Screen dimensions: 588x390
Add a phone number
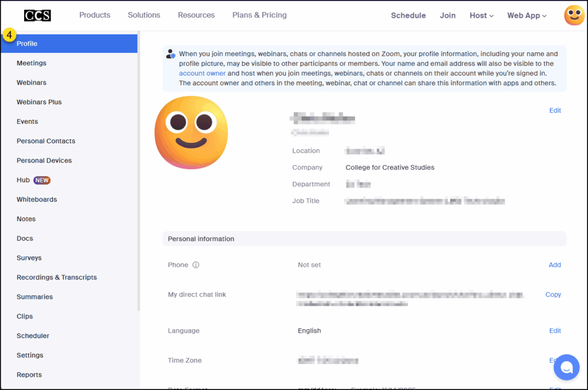[x=554, y=264]
